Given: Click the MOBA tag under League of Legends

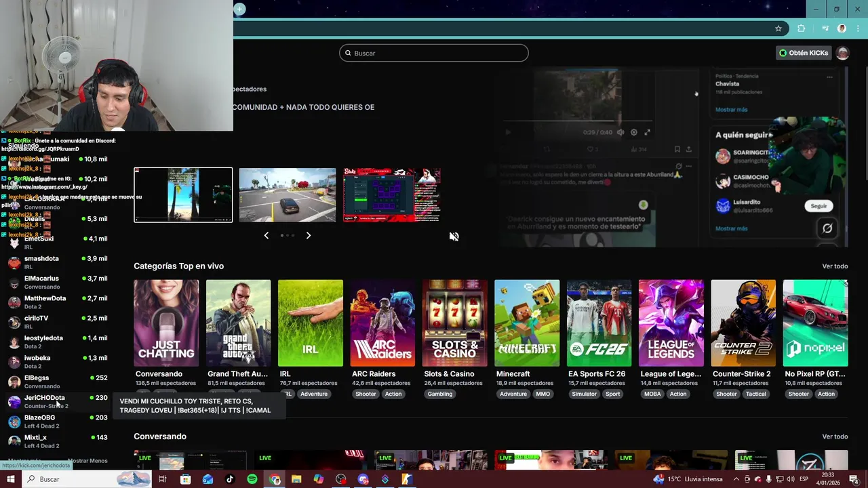Looking at the screenshot, I should coord(652,394).
